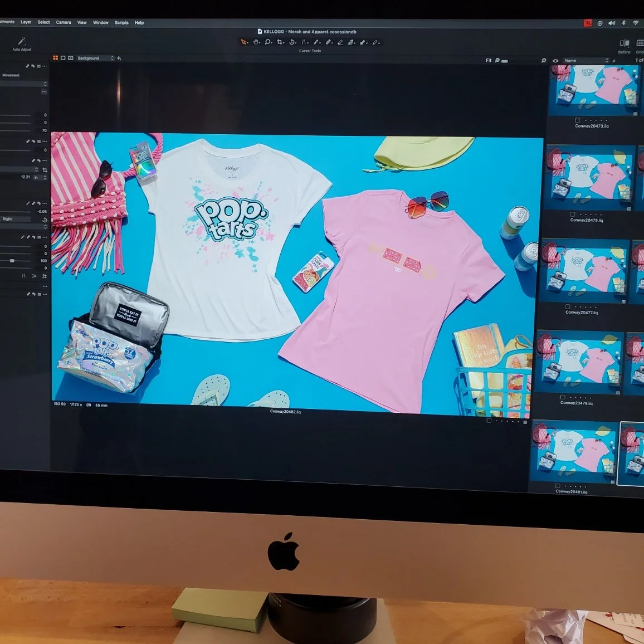Select the Pan hand cursor tool
Viewport: 644px width, 644px height.
pos(256,42)
